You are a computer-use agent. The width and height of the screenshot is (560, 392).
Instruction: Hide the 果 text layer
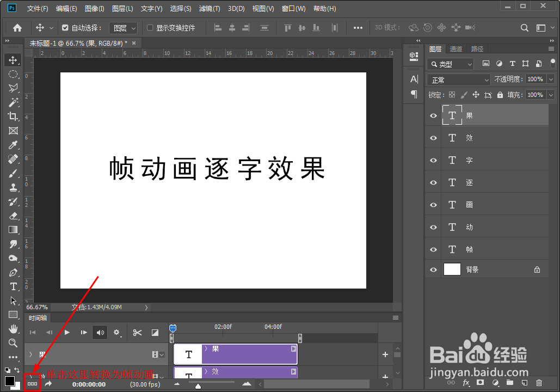[433, 116]
